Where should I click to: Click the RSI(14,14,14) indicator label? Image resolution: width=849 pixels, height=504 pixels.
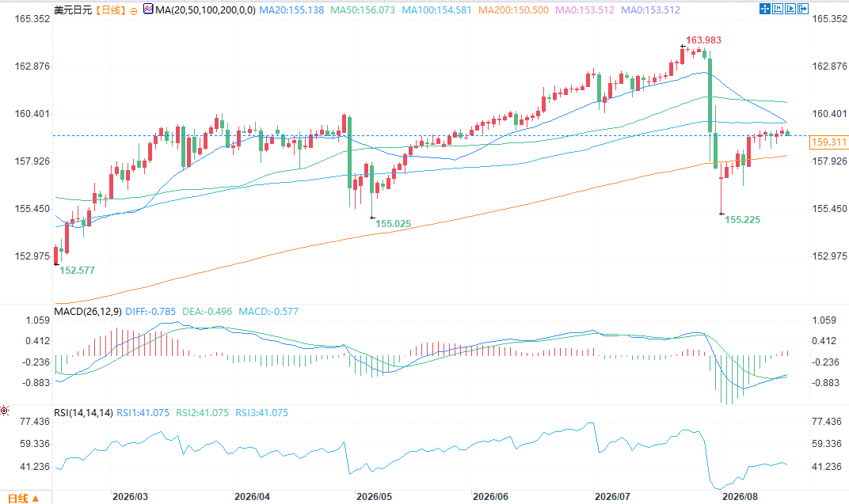83,412
